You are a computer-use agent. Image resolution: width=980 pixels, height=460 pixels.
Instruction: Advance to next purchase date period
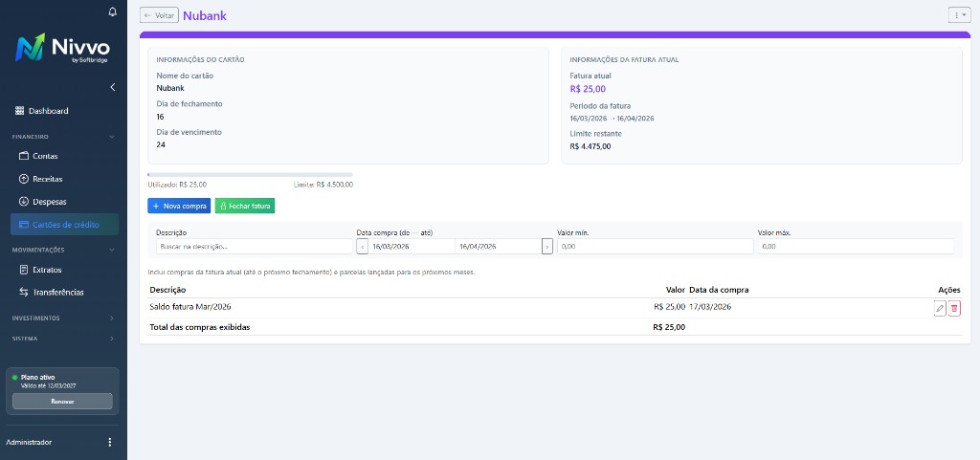[547, 247]
